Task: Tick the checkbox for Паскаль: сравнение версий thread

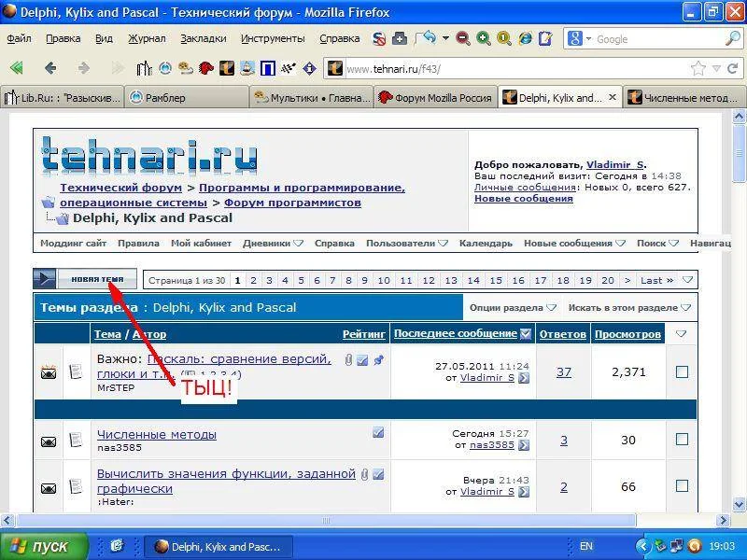Action: pyautogui.click(x=682, y=371)
